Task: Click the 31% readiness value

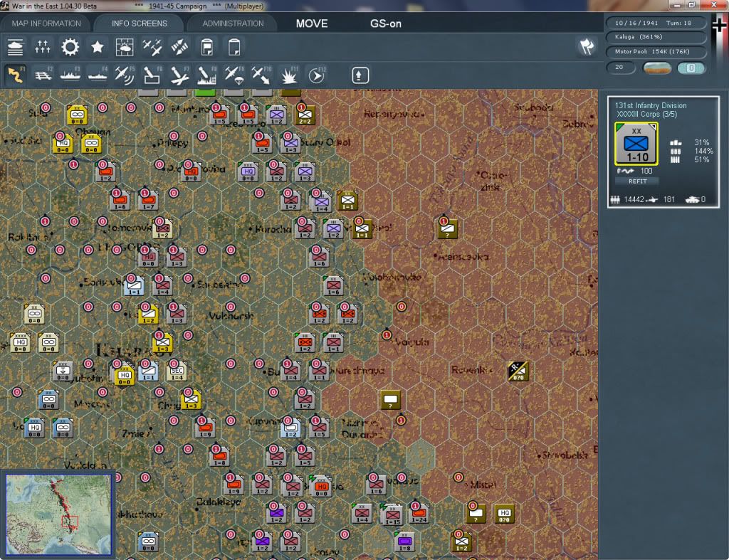Action: (x=702, y=142)
